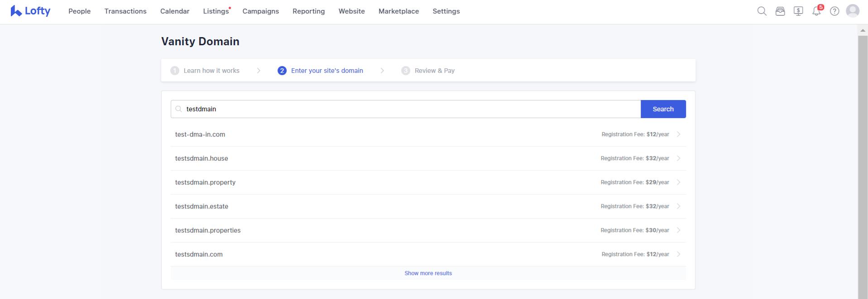Expand testsdmain.house row chevron

pos(678,158)
